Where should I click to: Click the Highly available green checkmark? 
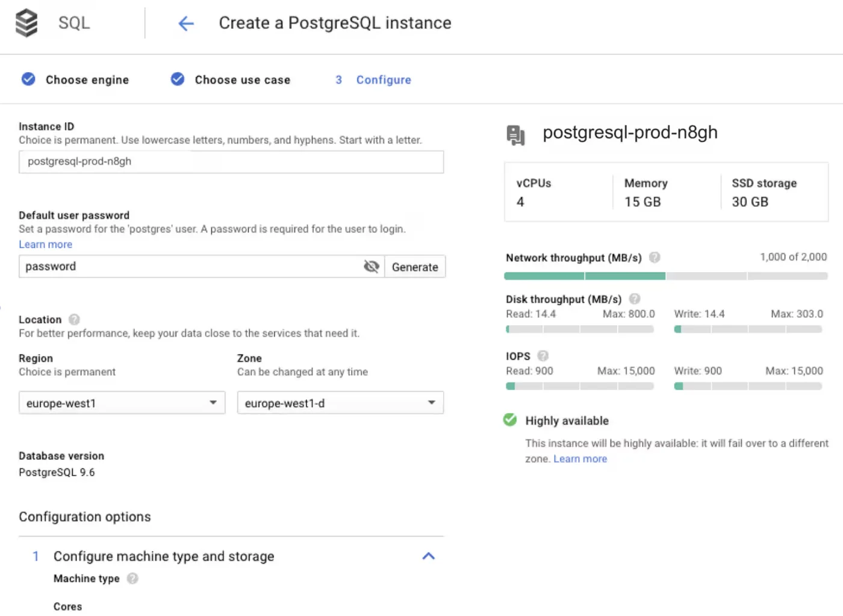(x=510, y=420)
